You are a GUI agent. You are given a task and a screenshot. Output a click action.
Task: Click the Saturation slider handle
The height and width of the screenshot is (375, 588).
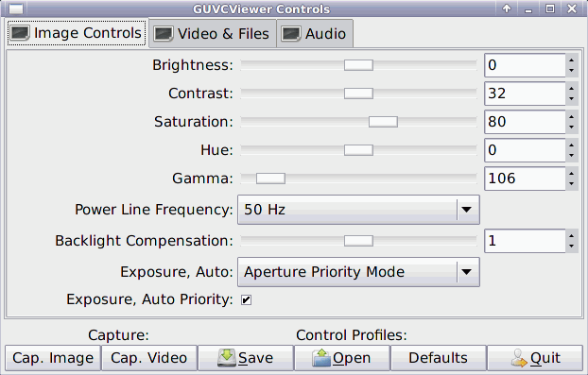(x=383, y=122)
